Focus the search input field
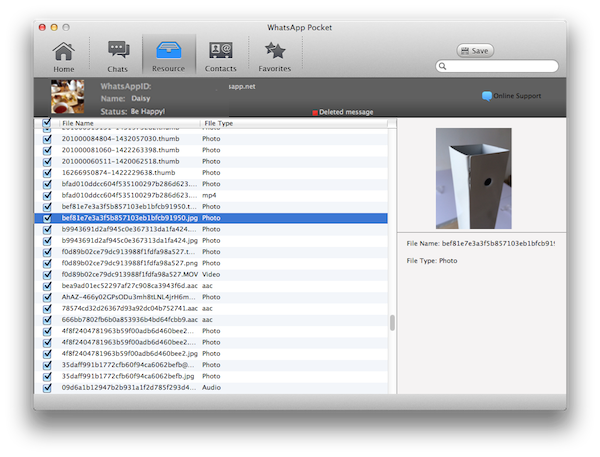 point(497,66)
